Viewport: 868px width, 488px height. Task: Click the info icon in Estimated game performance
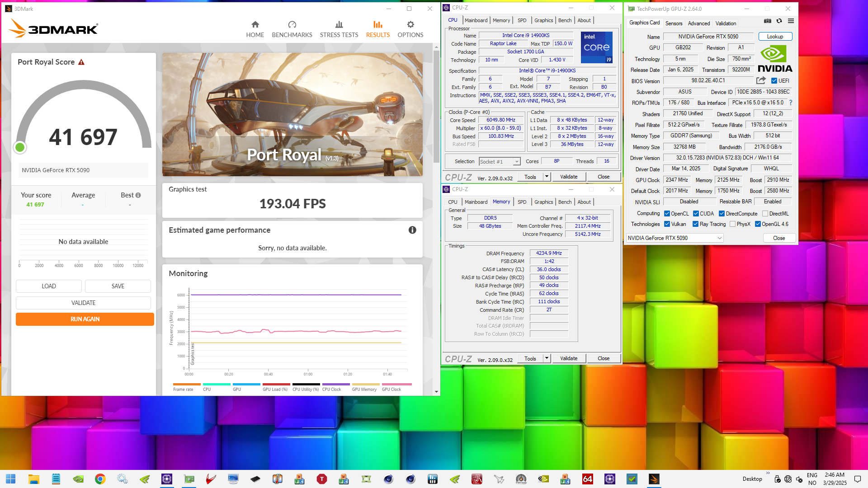412,230
